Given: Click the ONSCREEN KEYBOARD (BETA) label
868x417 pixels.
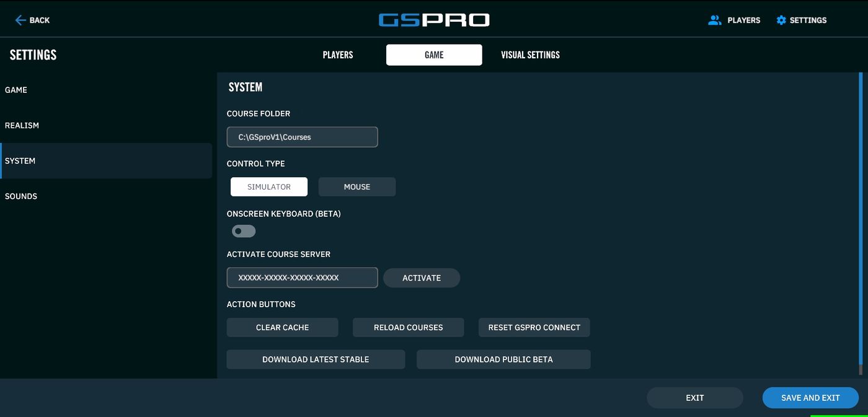Looking at the screenshot, I should click(284, 214).
